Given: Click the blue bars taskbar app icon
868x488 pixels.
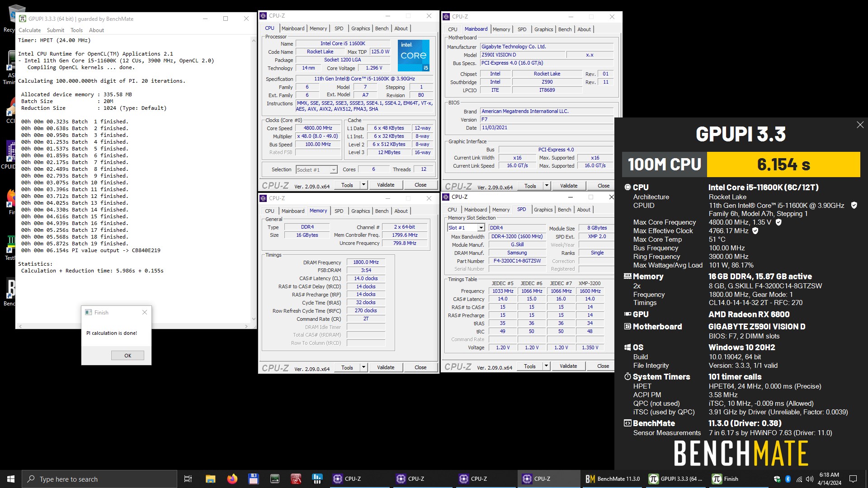Looking at the screenshot, I should pyautogui.click(x=317, y=479).
